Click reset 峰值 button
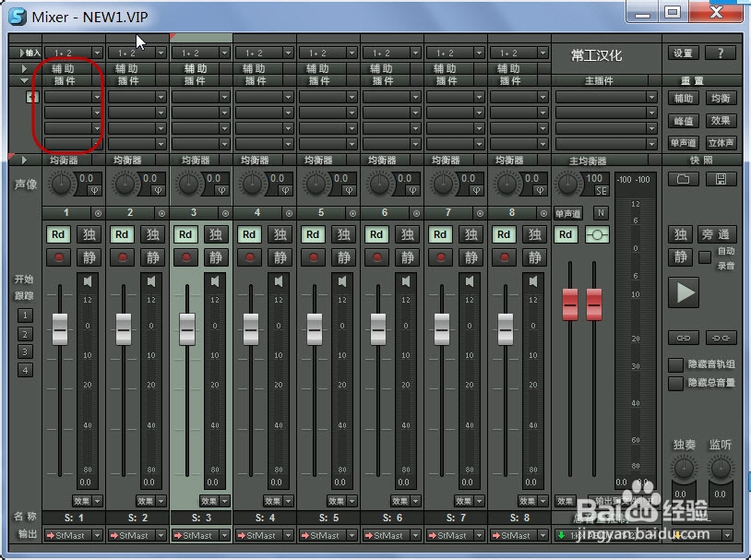This screenshot has height=560, width=751. pyautogui.click(x=684, y=121)
